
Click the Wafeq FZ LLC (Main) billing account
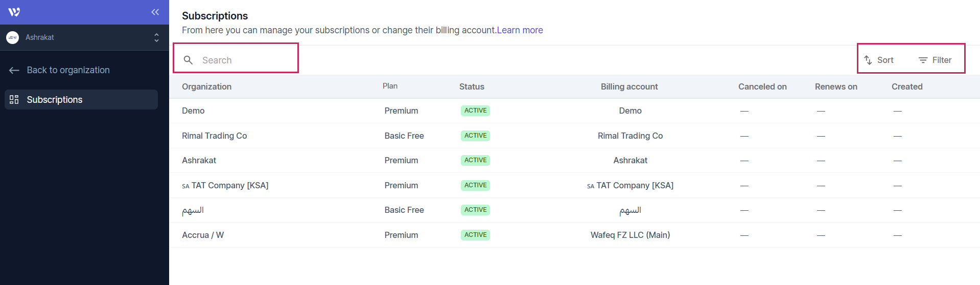pos(630,235)
